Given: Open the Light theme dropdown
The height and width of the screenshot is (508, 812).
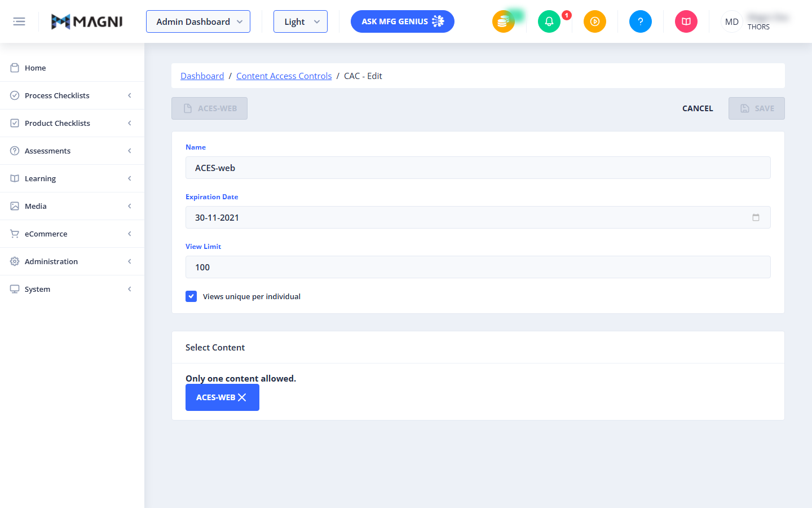Looking at the screenshot, I should (301, 21).
